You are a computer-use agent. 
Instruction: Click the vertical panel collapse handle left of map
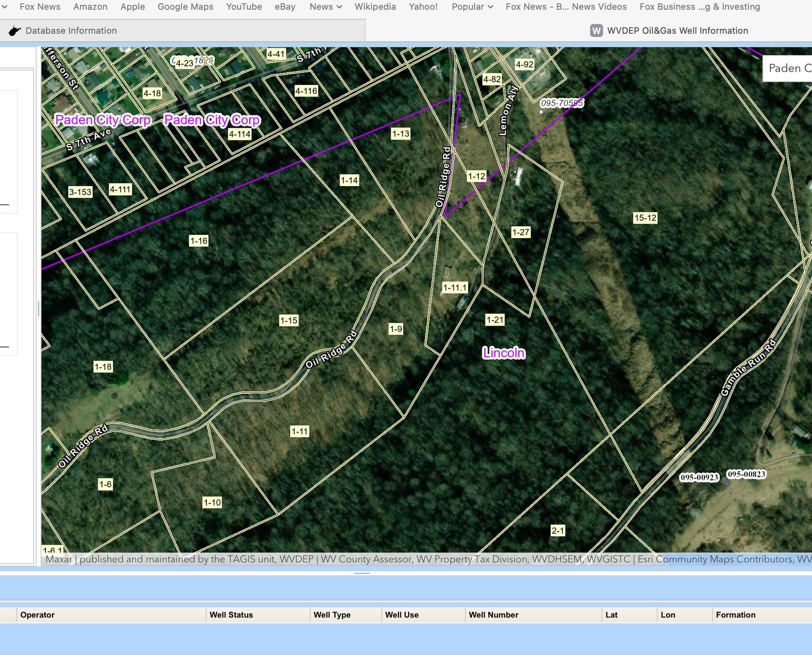click(x=38, y=309)
